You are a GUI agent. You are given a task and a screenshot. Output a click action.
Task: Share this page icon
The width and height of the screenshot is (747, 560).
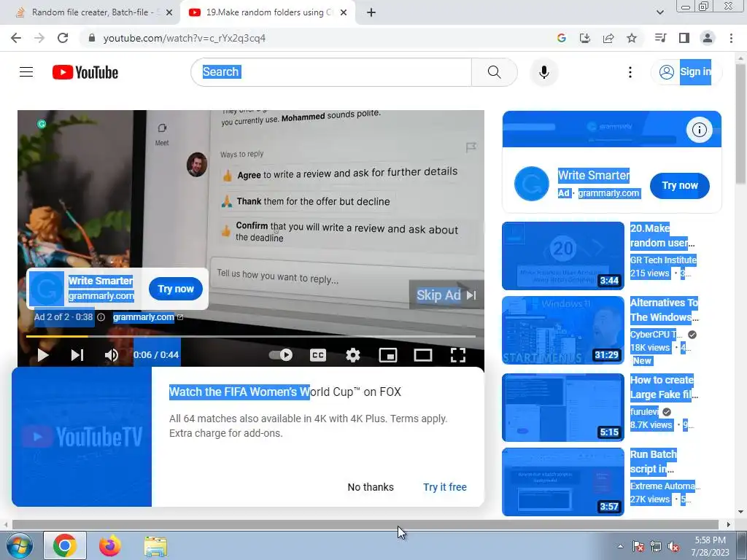click(608, 38)
